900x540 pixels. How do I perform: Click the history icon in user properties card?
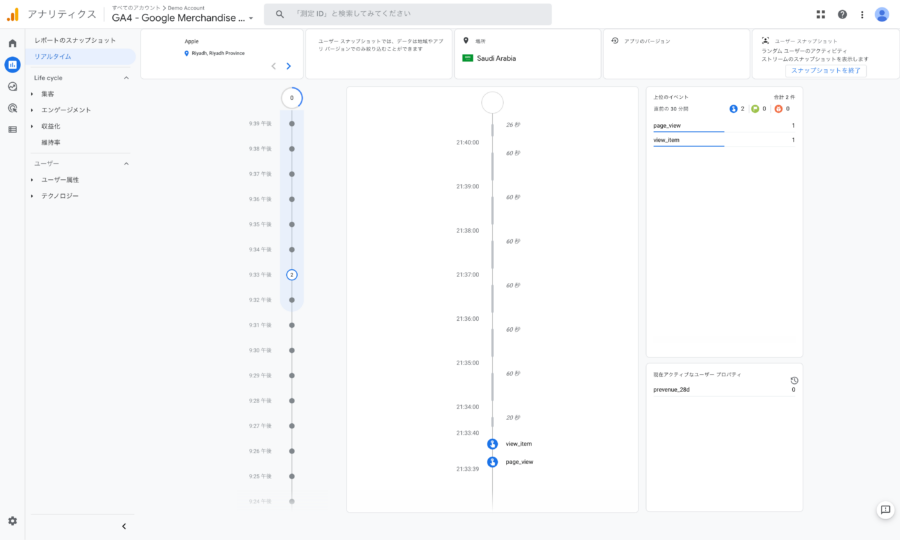794,380
